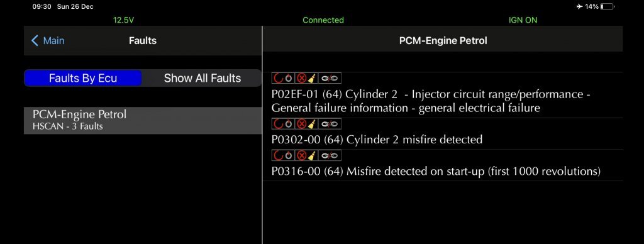Click the red X broom icon above P0316-00

[306, 155]
